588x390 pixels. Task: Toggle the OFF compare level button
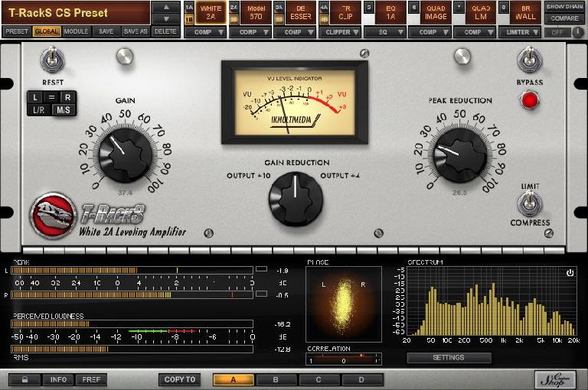(557, 33)
